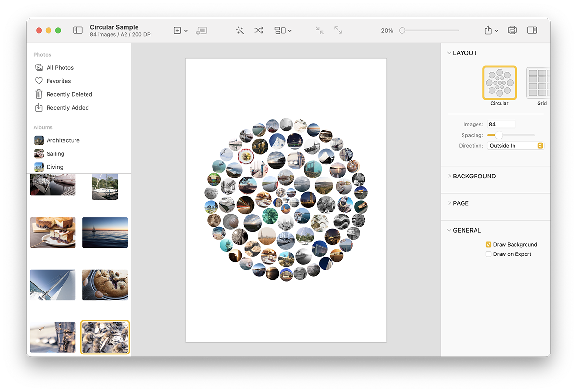
Task: Select the cheesecake photo thumbnail
Action: pos(53,233)
